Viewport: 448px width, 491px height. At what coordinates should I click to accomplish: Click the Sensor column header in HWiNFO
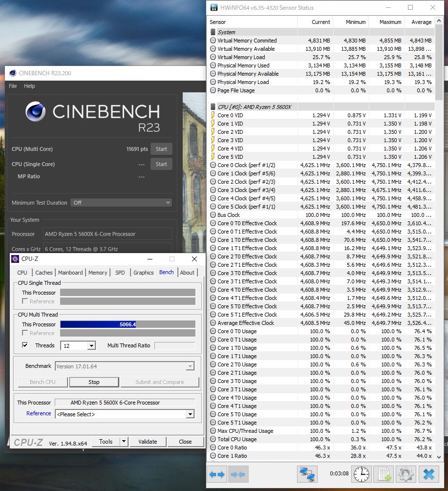point(252,22)
